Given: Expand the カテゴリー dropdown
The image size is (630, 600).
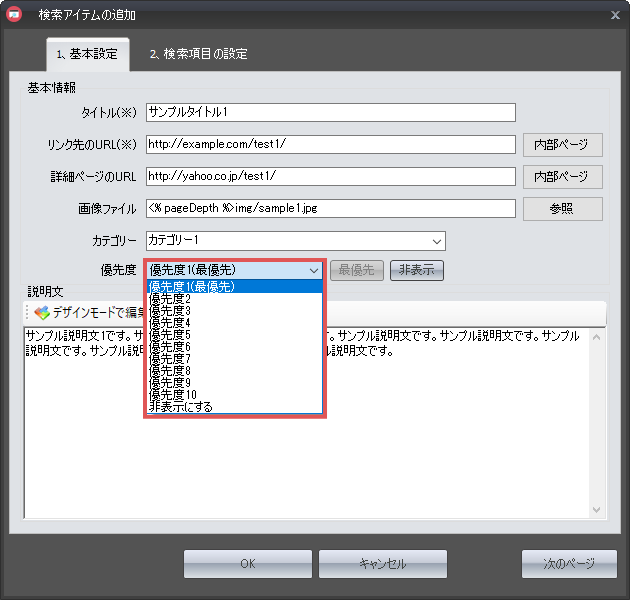Looking at the screenshot, I should (436, 241).
